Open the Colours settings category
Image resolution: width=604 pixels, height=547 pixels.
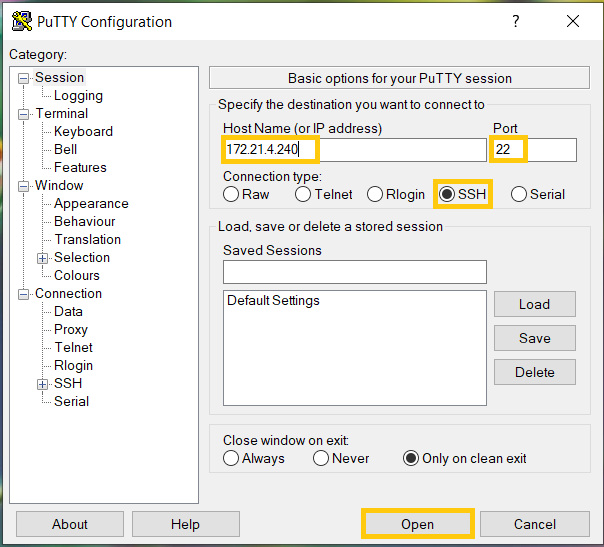pos(77,275)
